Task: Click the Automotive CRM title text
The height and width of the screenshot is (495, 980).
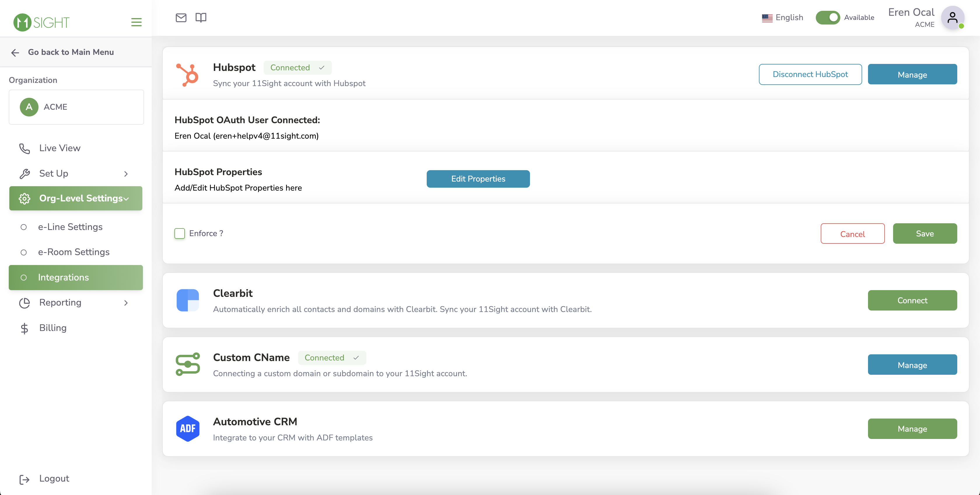Action: [x=255, y=421]
